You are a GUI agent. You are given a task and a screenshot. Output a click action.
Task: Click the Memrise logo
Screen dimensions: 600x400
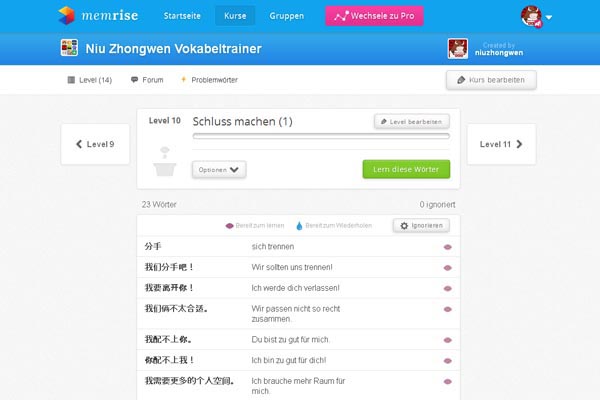tap(98, 16)
